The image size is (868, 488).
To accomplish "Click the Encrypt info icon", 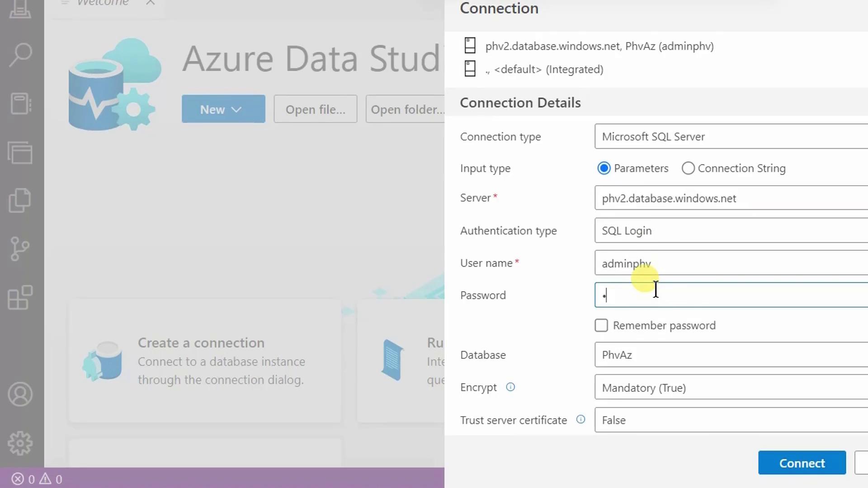I will coord(510,387).
